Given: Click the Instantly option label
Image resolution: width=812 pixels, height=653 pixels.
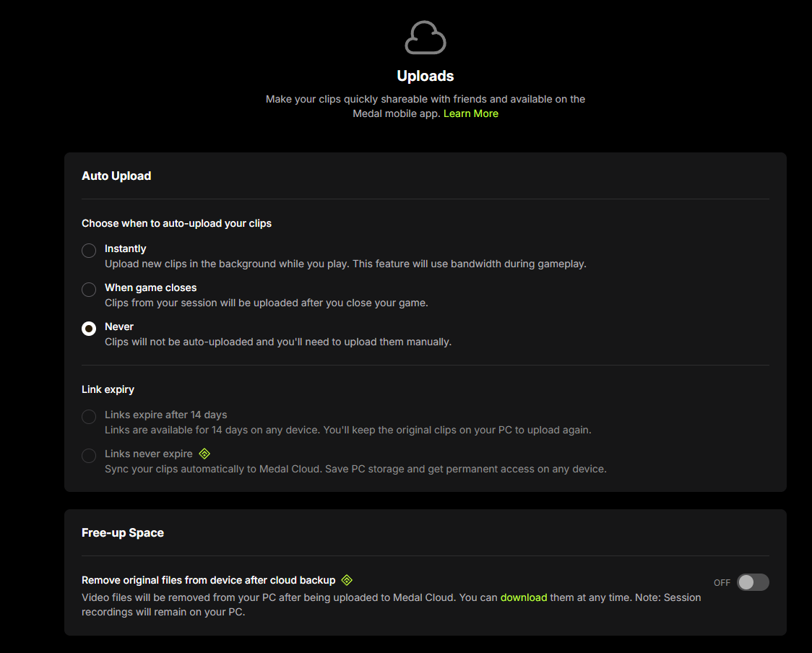Looking at the screenshot, I should 125,248.
